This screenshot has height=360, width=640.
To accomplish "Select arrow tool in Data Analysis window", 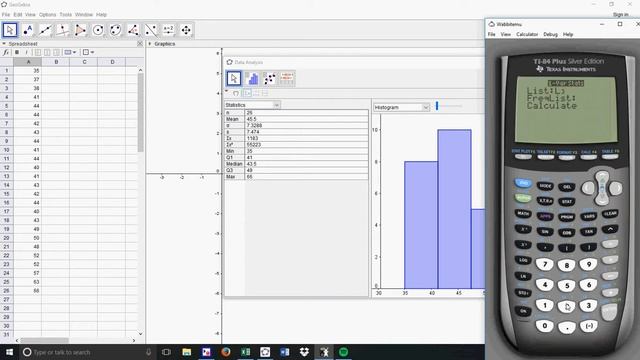I will point(234,78).
